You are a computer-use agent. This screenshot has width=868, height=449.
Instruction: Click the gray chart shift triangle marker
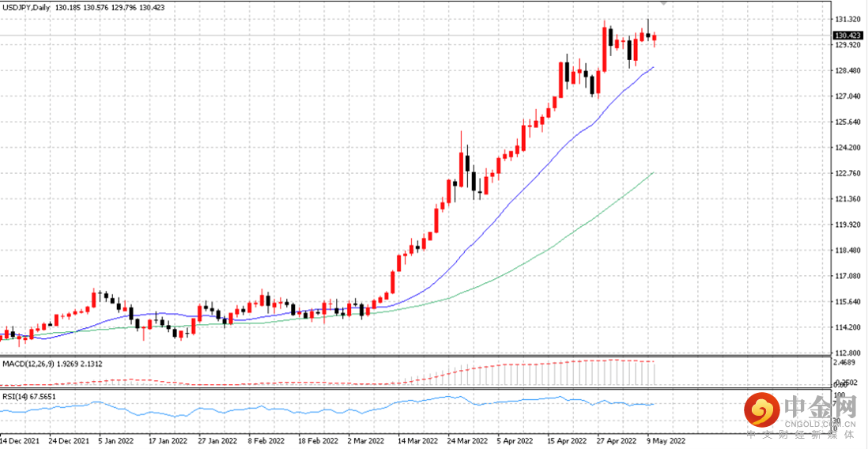point(665,3)
